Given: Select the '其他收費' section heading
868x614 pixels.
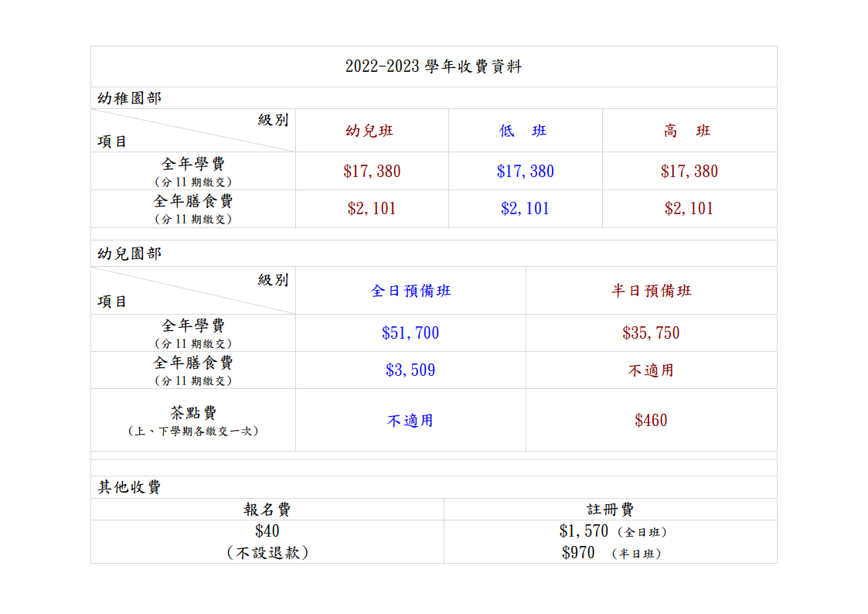Looking at the screenshot, I should tap(130, 487).
